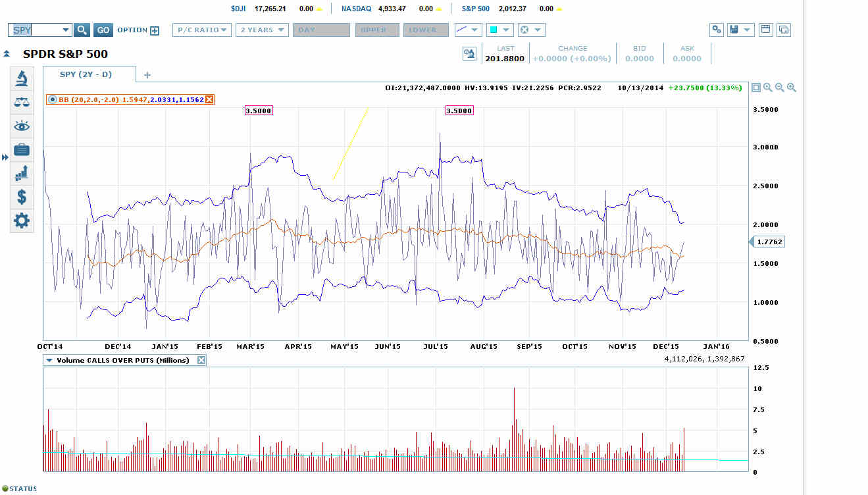This screenshot has height=495, width=868.
Task: Click the zoom out magnifier icon
Action: (780, 88)
